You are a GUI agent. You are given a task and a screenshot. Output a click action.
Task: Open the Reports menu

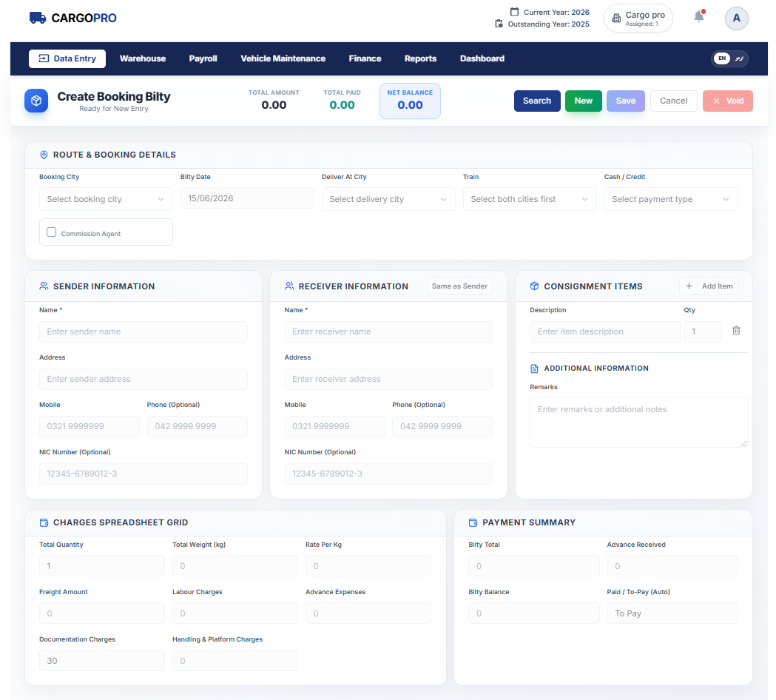420,58
